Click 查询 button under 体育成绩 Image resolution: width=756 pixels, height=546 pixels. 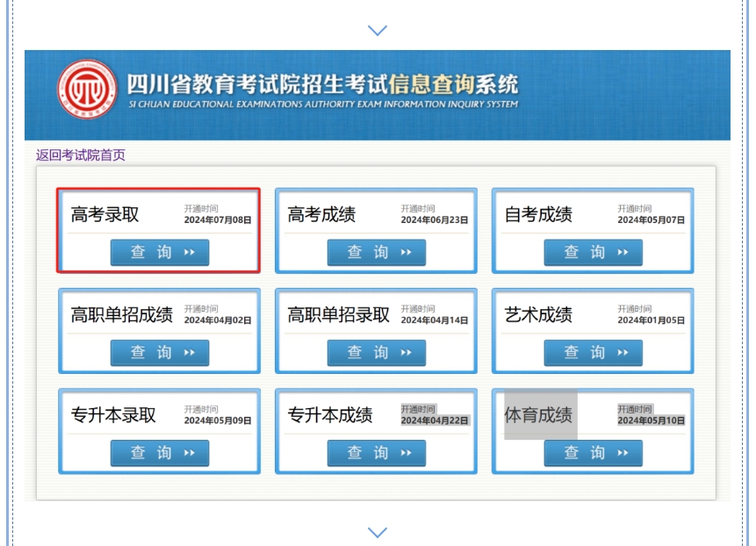[593, 453]
